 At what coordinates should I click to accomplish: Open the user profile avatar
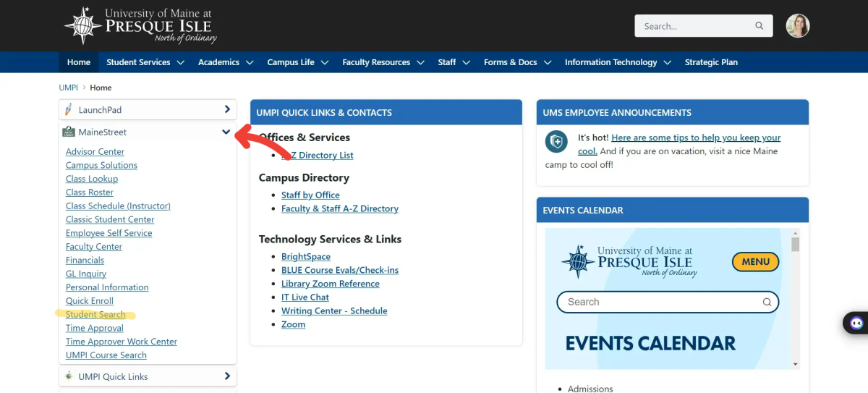798,26
